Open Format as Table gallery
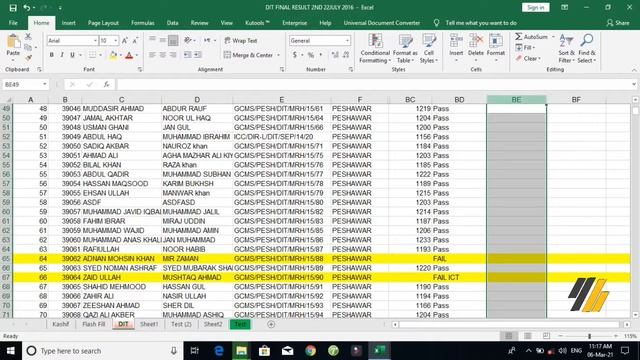This screenshot has height=360, width=640. point(405,48)
